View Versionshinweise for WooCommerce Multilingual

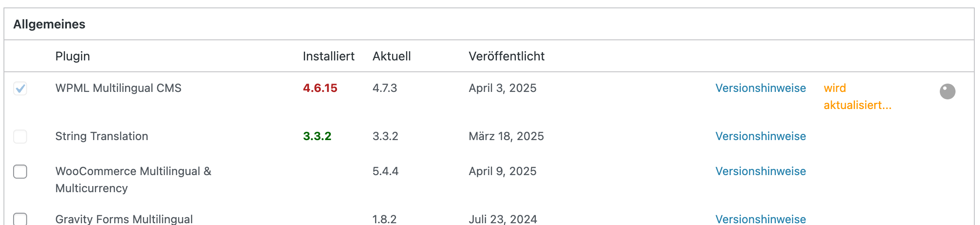(x=761, y=171)
